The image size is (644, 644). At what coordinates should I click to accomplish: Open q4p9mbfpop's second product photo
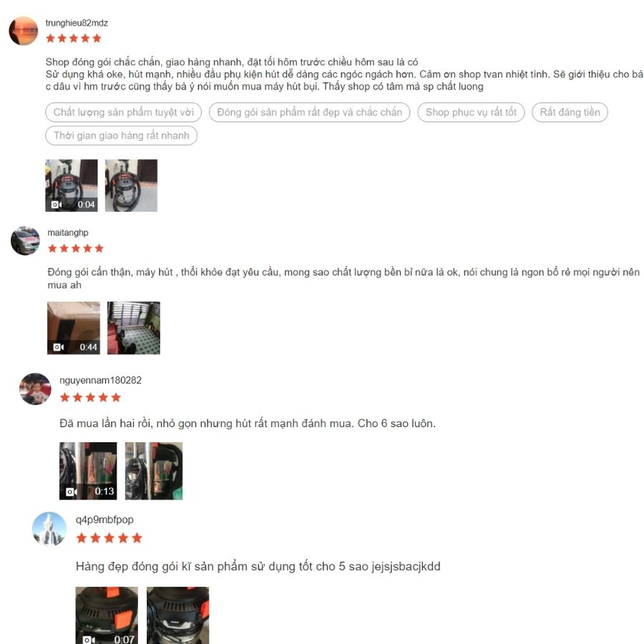point(178,615)
